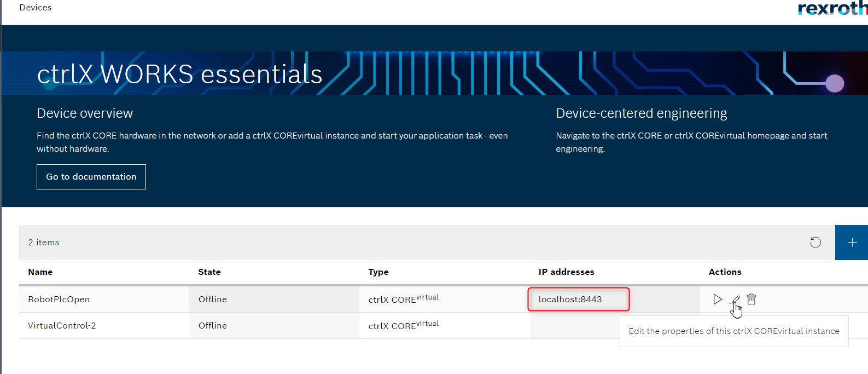Select the VirtualControl-2 device name

(x=62, y=325)
